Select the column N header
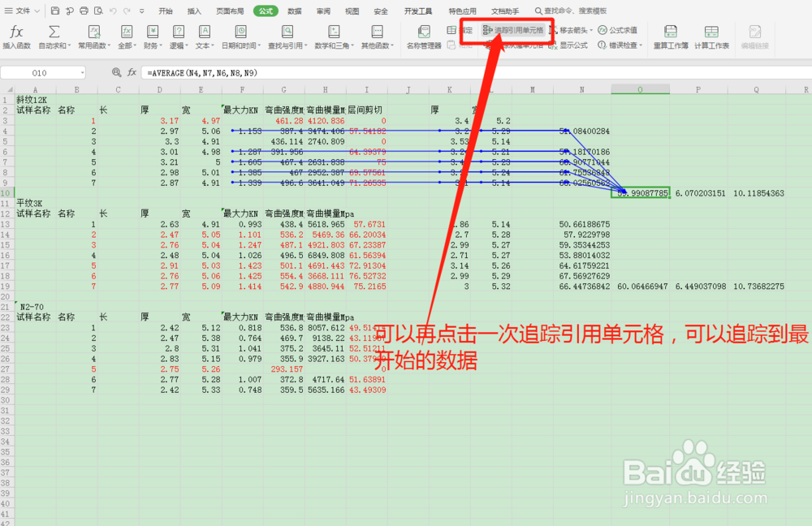This screenshot has height=526, width=812. 582,89
